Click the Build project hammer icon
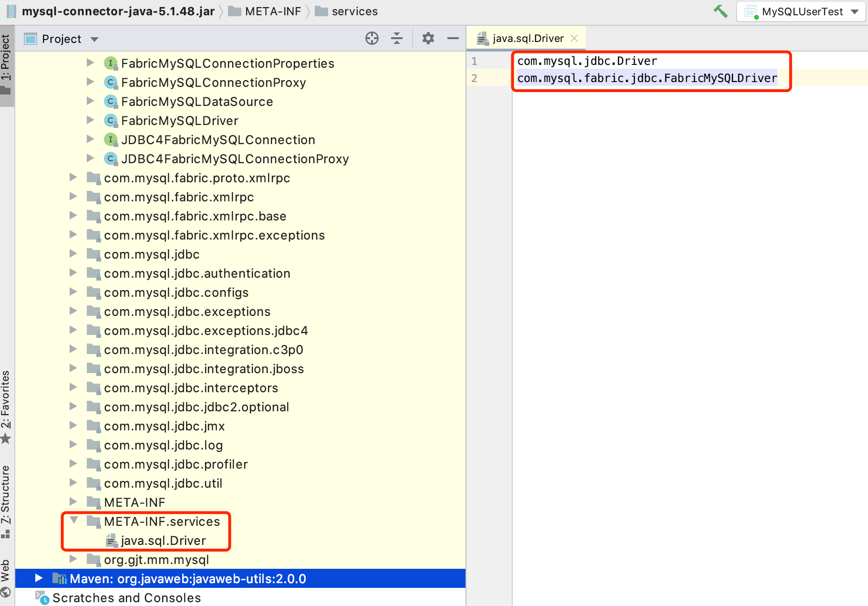 720,11
